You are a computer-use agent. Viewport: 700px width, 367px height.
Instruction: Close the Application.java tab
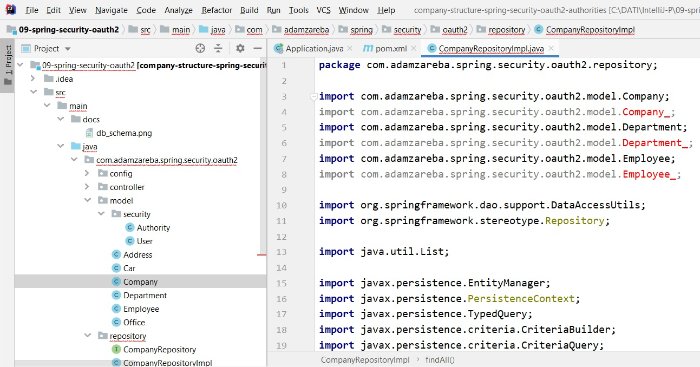pos(349,48)
